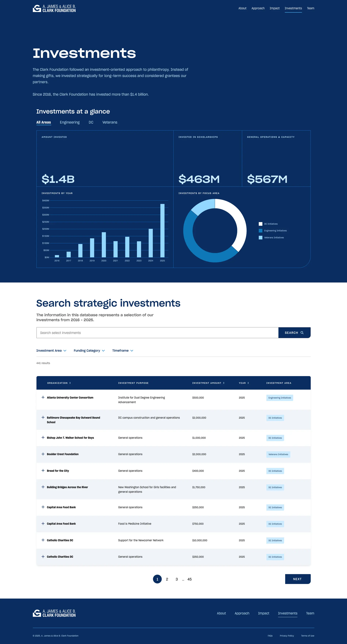
Task: Switch to the Veterans tab
Action: coord(110,122)
